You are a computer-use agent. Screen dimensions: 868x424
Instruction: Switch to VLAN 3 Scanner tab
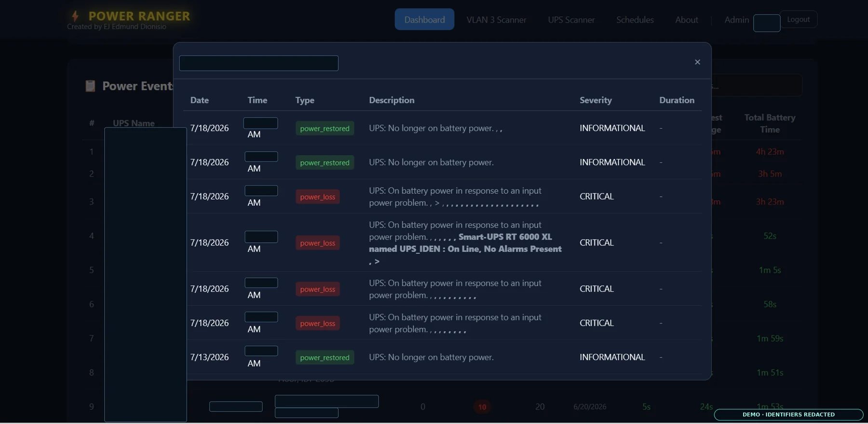coord(496,20)
